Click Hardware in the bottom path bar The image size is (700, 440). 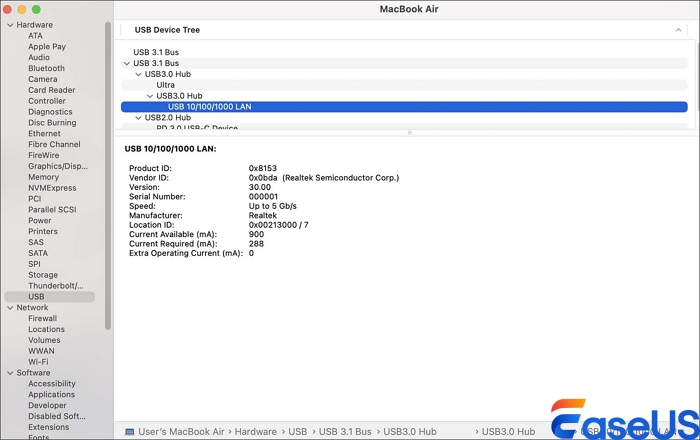pos(255,432)
